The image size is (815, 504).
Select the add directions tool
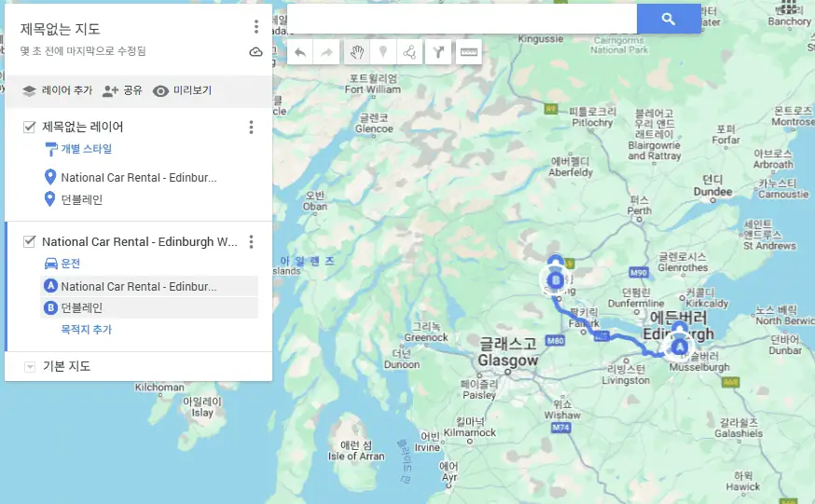pyautogui.click(x=438, y=52)
